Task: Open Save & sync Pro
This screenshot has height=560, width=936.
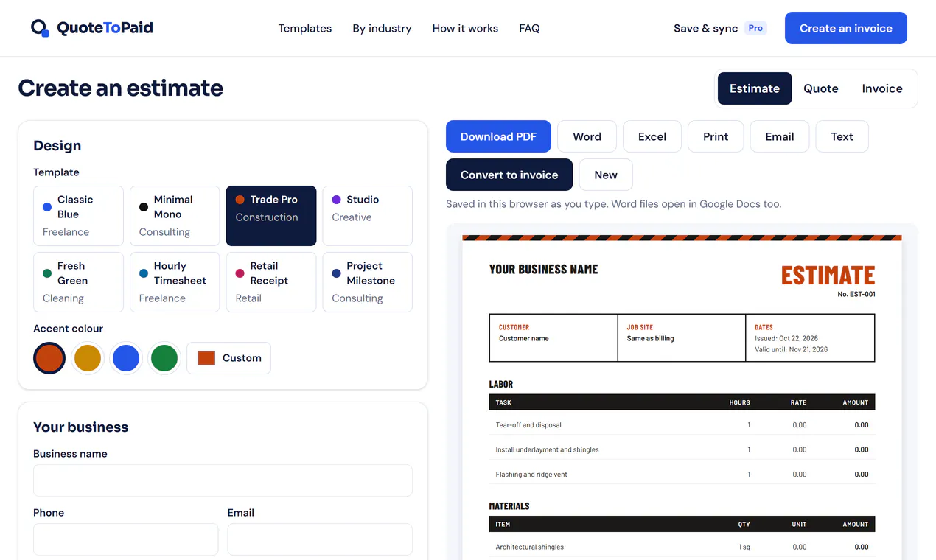Action: pos(720,28)
